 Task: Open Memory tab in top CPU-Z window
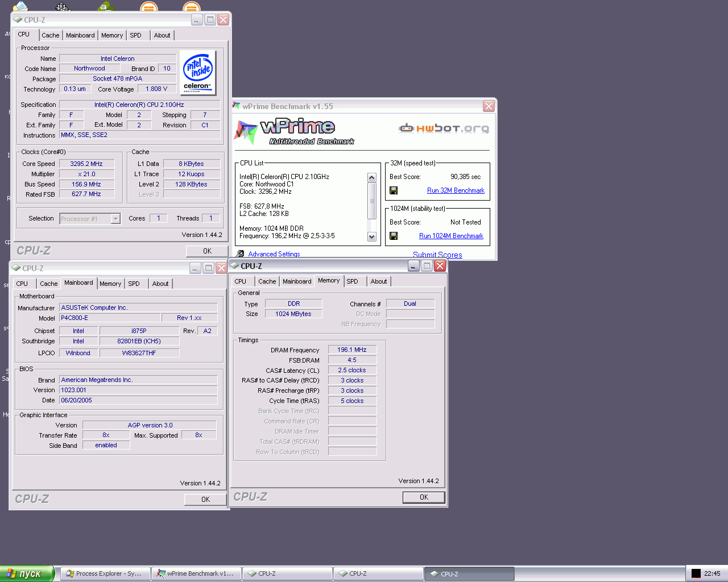(112, 35)
